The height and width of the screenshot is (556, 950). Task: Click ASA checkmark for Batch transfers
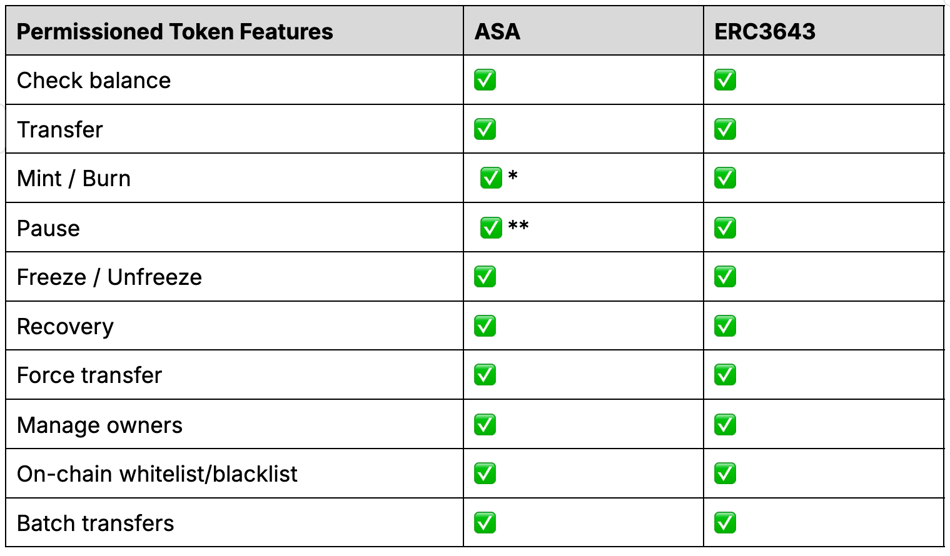pos(485,523)
